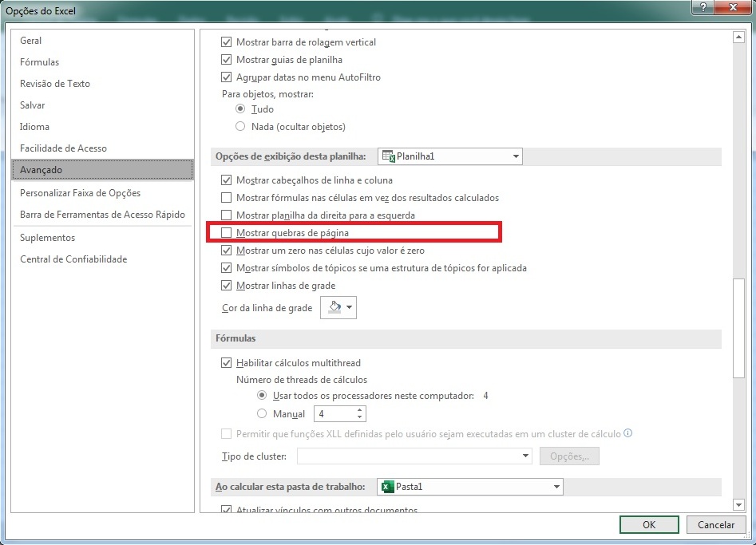Click the disabled Opções... cluster button
756x545 pixels.
[x=569, y=456]
